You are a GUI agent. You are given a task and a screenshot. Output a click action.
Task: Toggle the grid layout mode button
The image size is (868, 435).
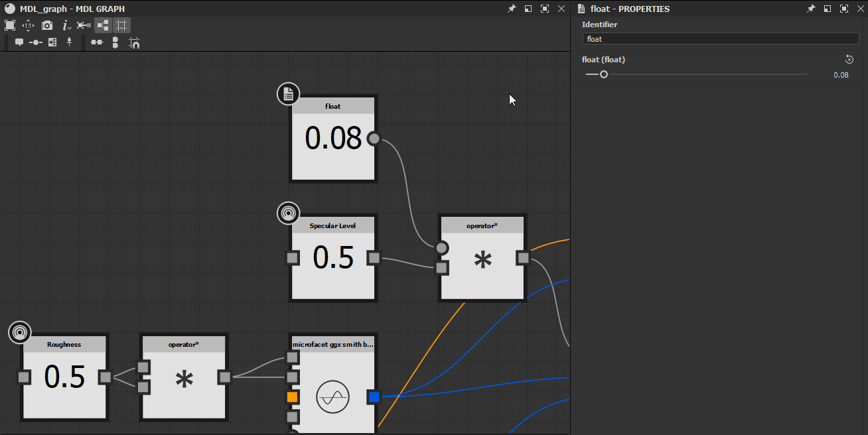coord(121,25)
